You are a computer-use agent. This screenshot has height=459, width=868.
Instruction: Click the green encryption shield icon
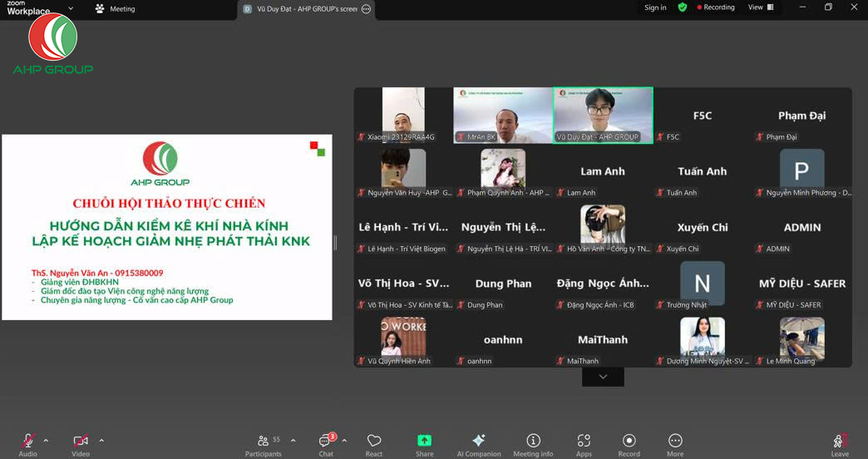point(683,7)
